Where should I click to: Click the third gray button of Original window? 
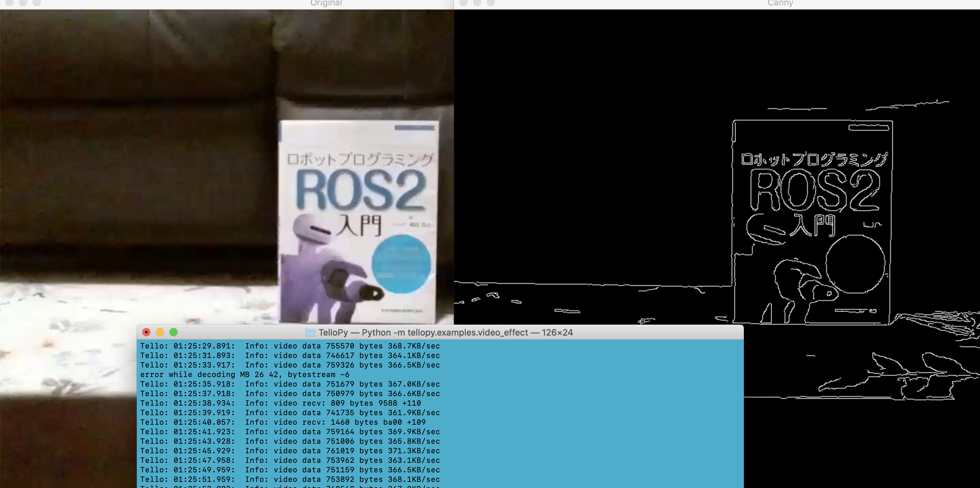tap(36, 2)
